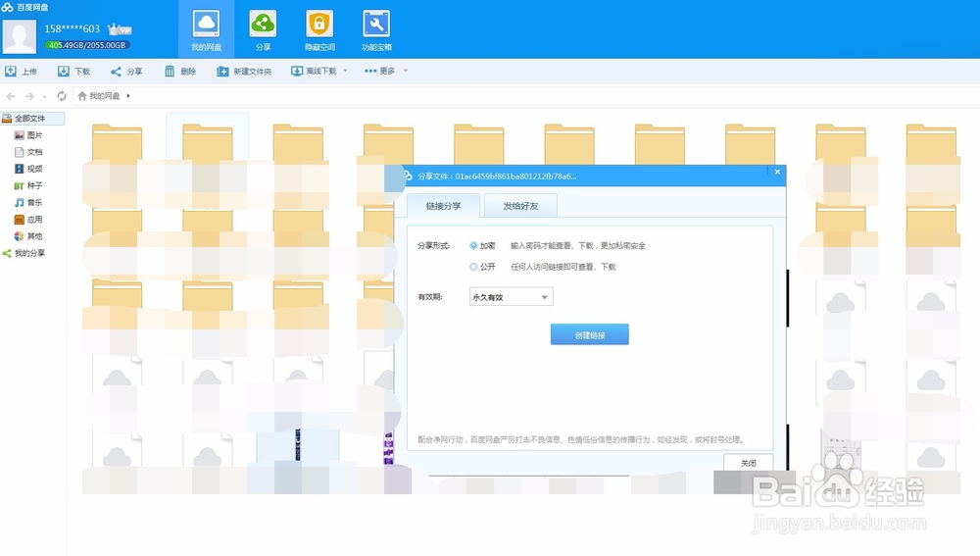Click the 上传 upload toolbar button
The width and height of the screenshot is (980, 556).
point(22,72)
